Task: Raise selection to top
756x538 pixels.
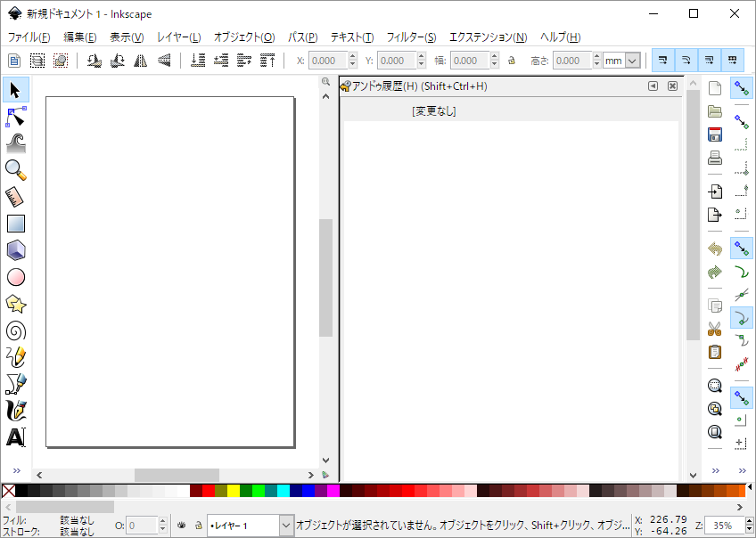Action: click(267, 61)
